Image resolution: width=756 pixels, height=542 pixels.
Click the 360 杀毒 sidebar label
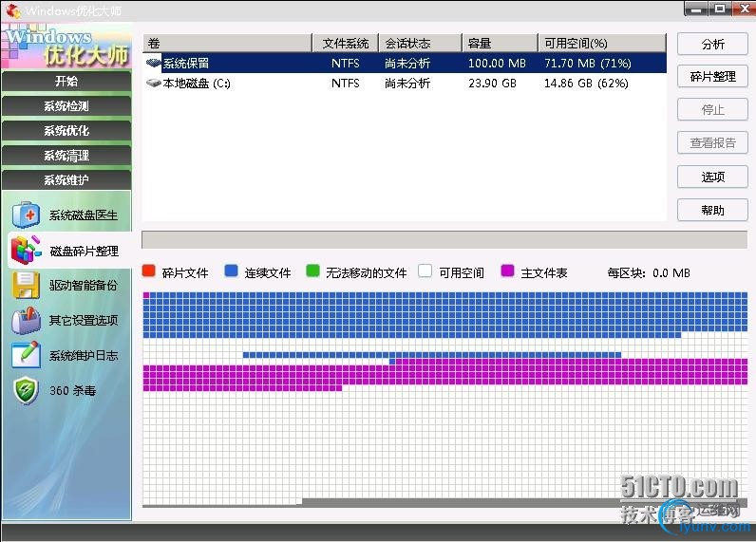(x=73, y=390)
